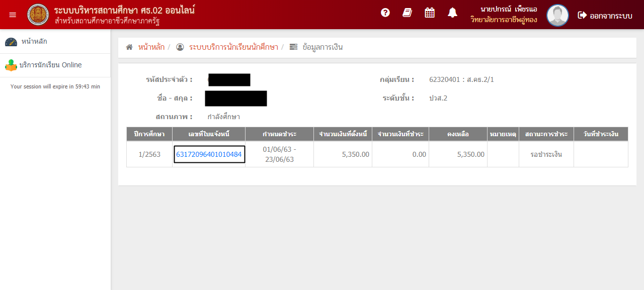Log out using ออกจากระบบ button
The image size is (644, 290).
tap(605, 16)
